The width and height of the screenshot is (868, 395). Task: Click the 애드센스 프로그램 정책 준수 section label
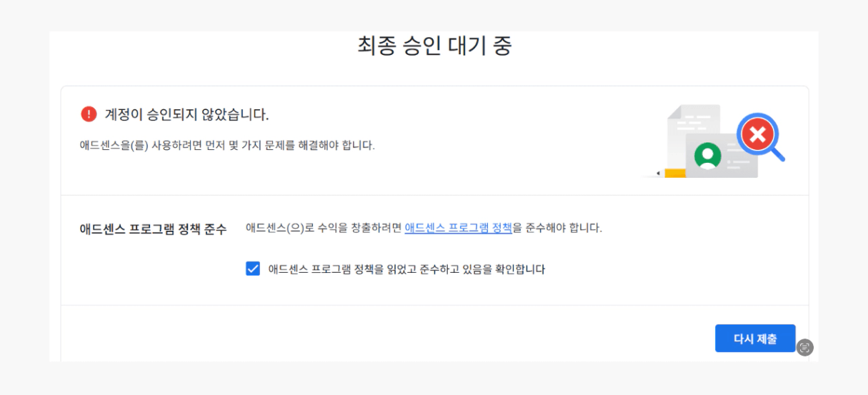[153, 229]
